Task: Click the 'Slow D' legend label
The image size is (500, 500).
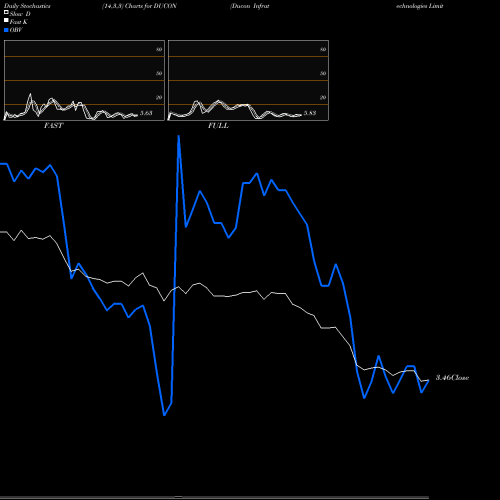Action: point(20,14)
